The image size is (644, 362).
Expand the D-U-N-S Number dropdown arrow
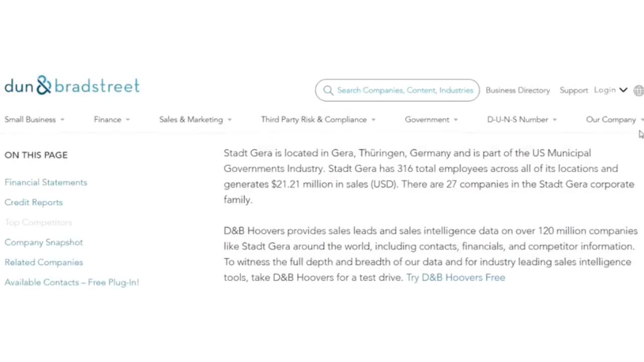coord(554,120)
